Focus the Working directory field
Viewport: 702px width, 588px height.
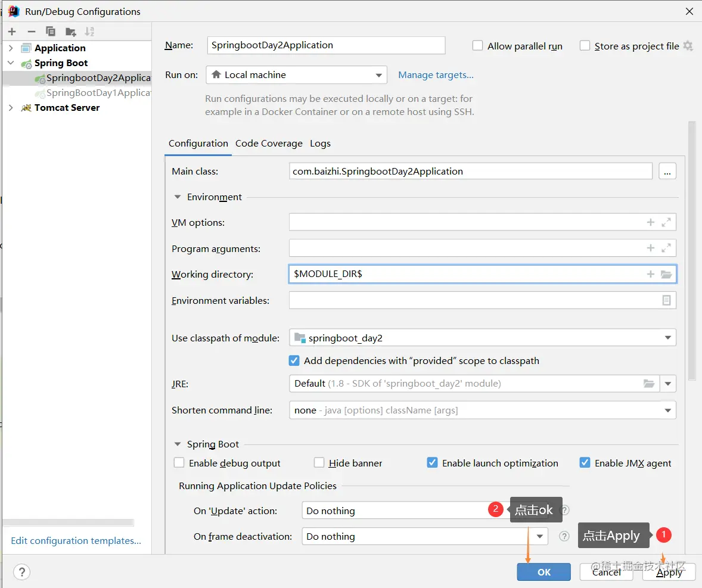point(483,274)
